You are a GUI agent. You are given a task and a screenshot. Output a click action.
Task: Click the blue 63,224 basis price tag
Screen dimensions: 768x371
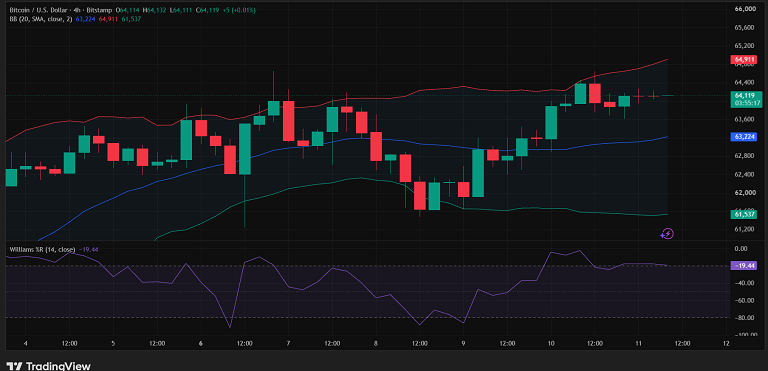(743, 137)
